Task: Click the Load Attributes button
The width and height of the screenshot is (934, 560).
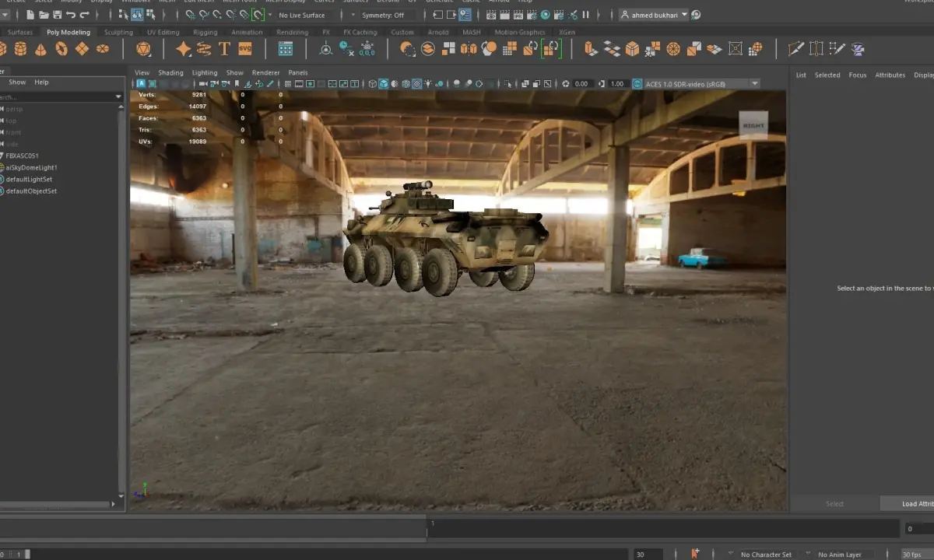Action: (908, 503)
